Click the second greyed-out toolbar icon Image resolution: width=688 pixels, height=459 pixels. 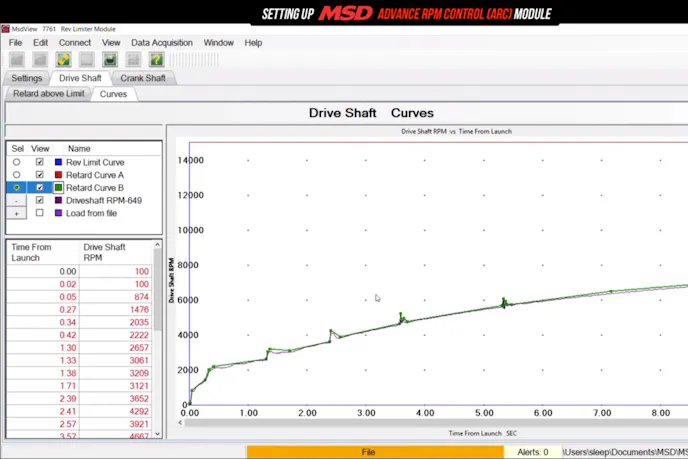point(39,60)
